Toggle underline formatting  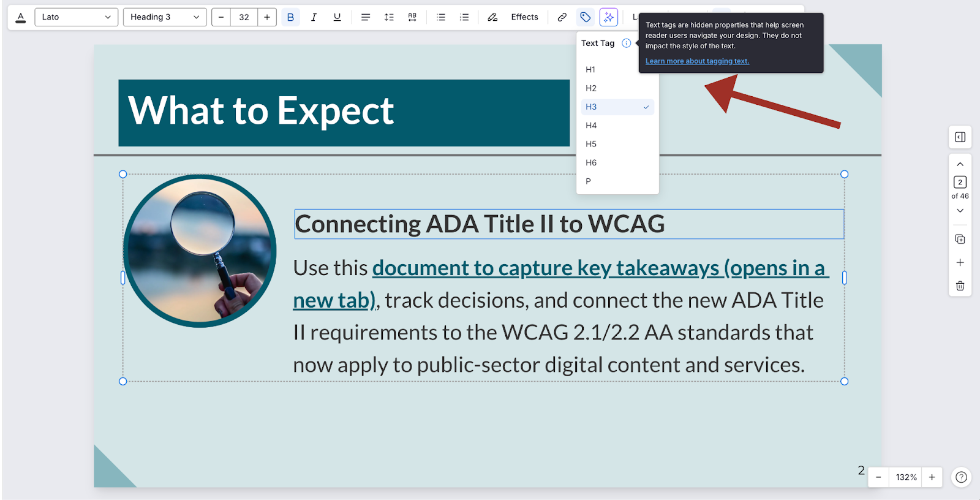click(337, 17)
